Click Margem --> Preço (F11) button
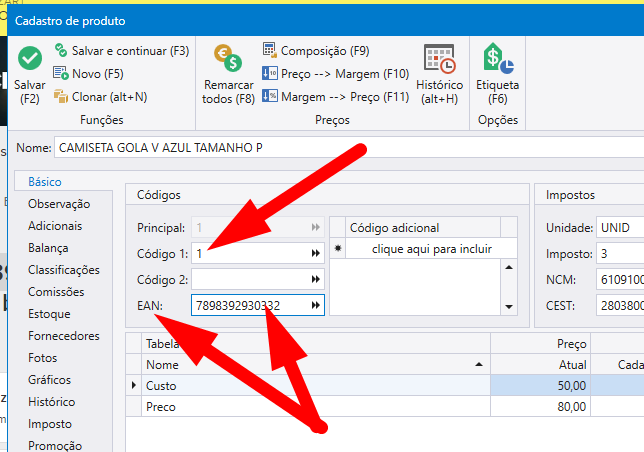This screenshot has width=644, height=452. click(269, 97)
